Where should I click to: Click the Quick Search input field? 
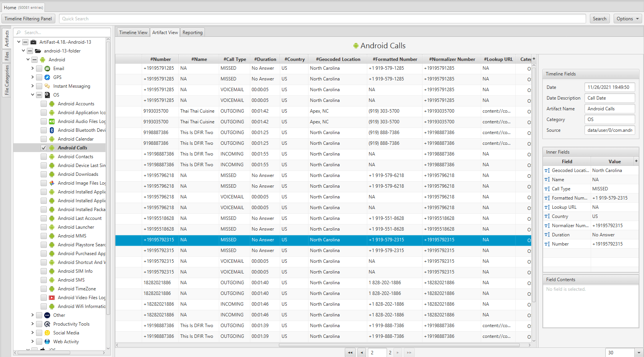point(322,19)
